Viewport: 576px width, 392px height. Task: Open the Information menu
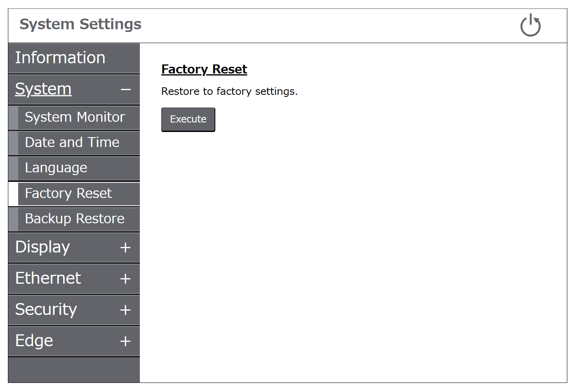tap(74, 58)
